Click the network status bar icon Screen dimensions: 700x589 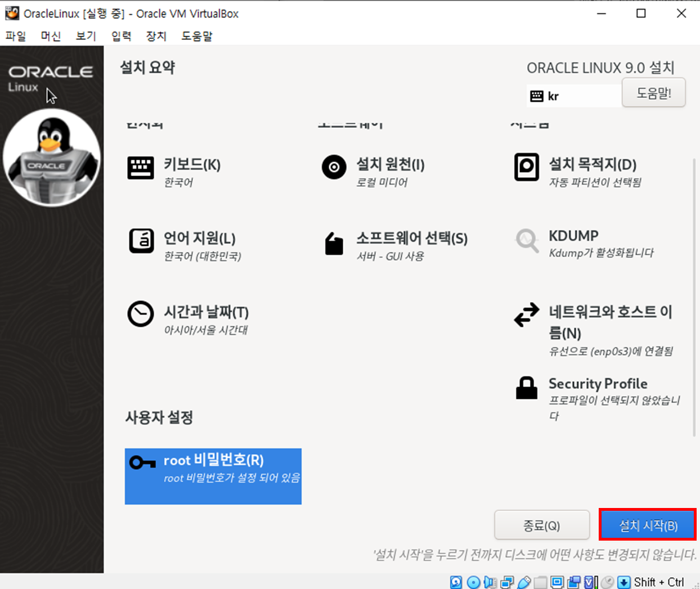[507, 582]
